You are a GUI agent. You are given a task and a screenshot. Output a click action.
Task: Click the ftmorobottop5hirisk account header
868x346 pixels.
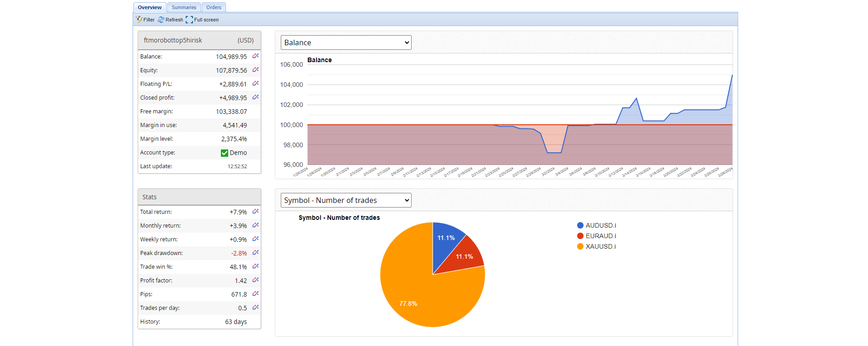[199, 40]
